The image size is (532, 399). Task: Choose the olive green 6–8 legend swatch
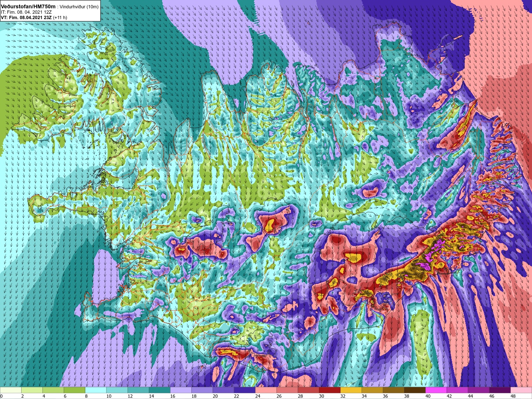pyautogui.click(x=74, y=390)
